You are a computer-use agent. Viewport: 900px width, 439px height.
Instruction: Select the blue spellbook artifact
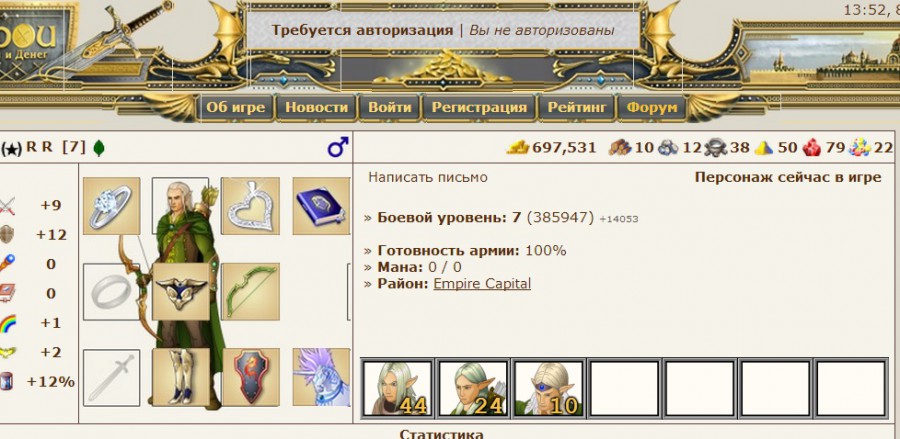click(x=321, y=206)
